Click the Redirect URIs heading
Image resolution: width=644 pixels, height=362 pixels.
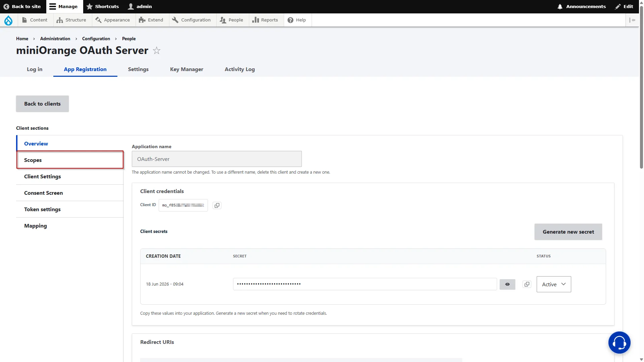(157, 342)
